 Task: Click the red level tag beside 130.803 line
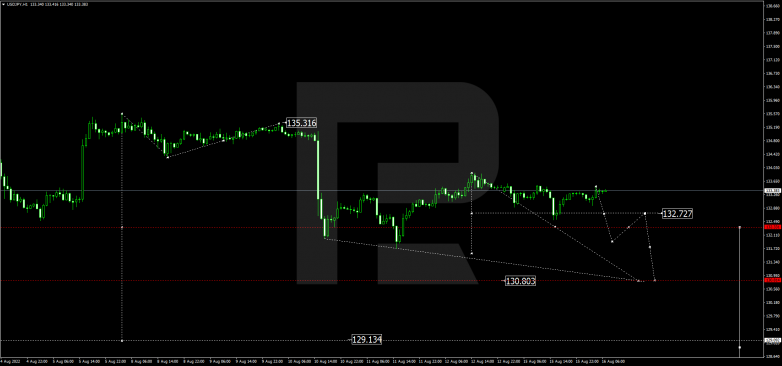tap(772, 280)
